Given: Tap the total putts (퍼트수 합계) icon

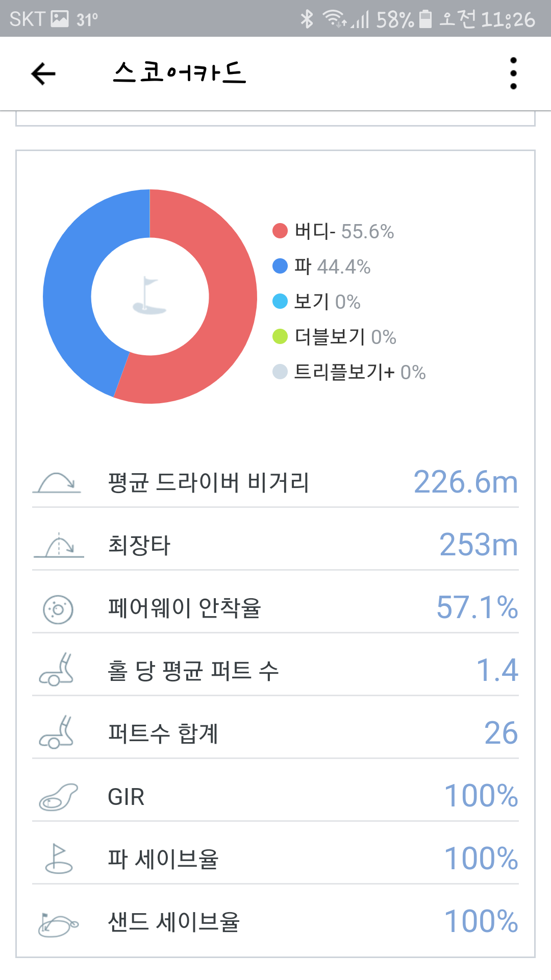Looking at the screenshot, I should pyautogui.click(x=57, y=733).
